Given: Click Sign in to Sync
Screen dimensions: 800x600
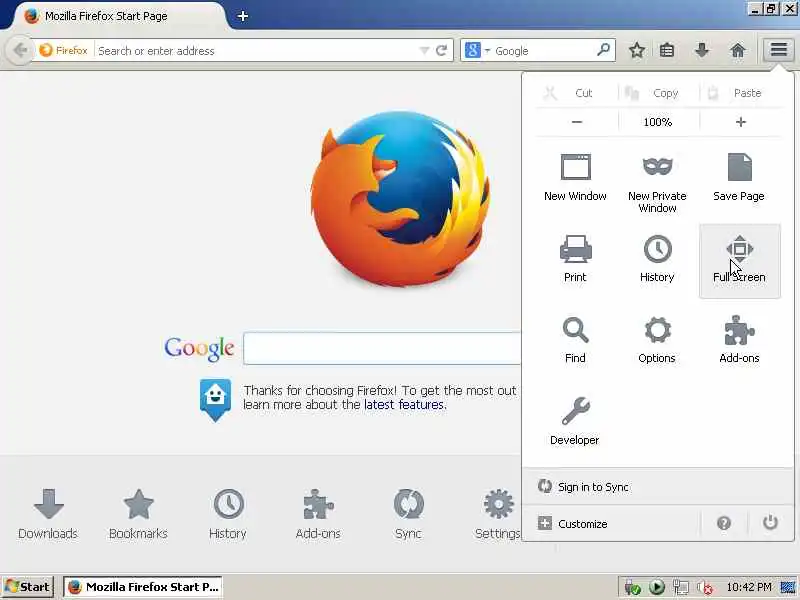Looking at the screenshot, I should (584, 487).
